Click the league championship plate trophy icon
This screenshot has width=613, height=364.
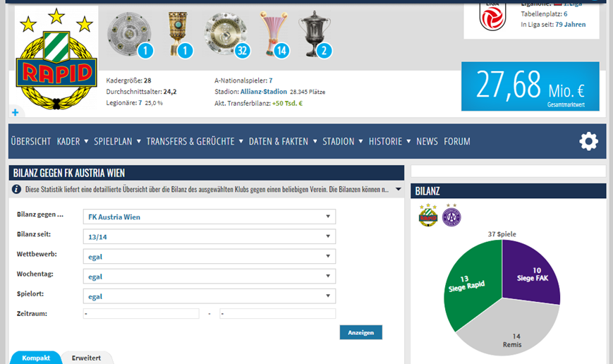click(x=129, y=34)
